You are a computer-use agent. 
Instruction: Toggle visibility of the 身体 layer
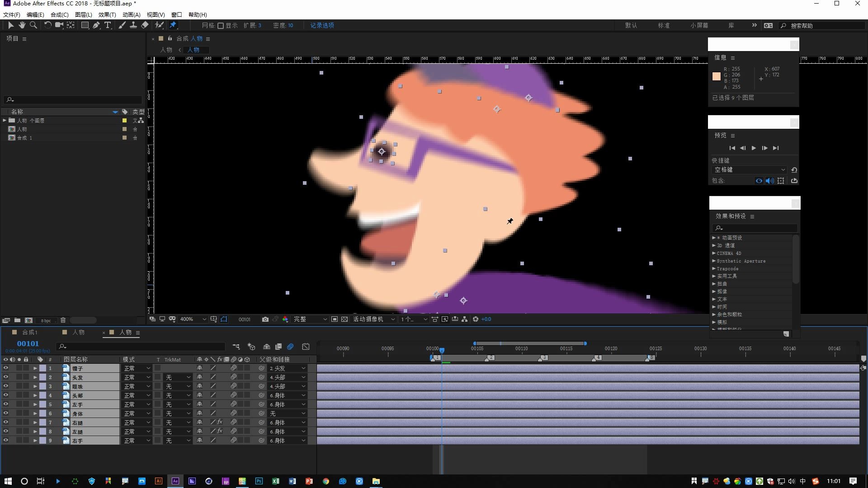pyautogui.click(x=6, y=413)
